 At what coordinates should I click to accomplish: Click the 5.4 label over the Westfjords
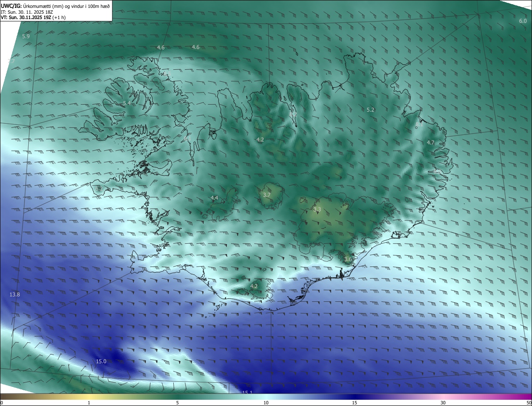pyautogui.click(x=127, y=103)
